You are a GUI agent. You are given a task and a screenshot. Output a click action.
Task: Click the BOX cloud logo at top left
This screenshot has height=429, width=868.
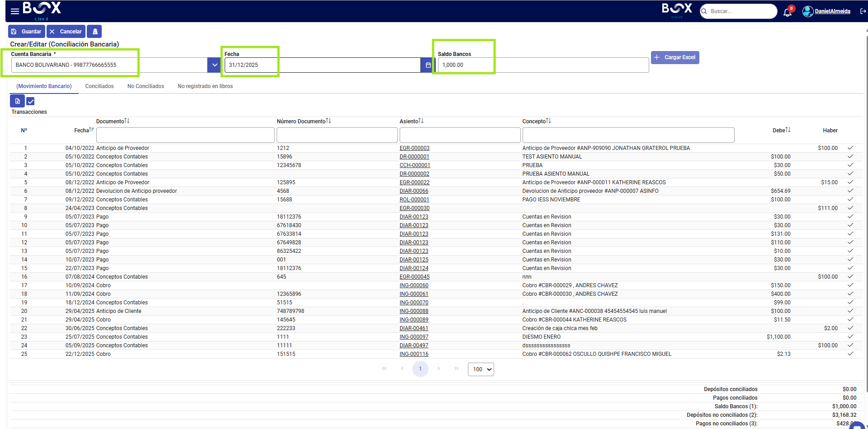pos(42,11)
